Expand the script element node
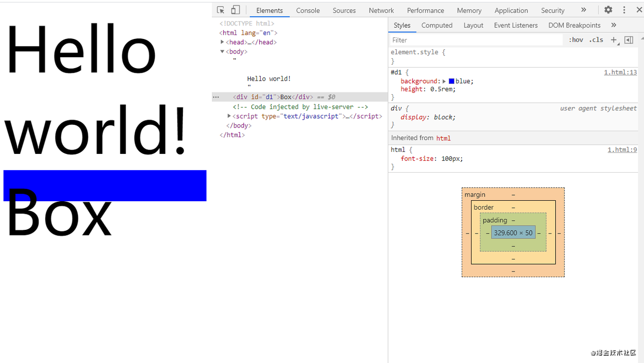The image size is (644, 363). click(x=229, y=116)
